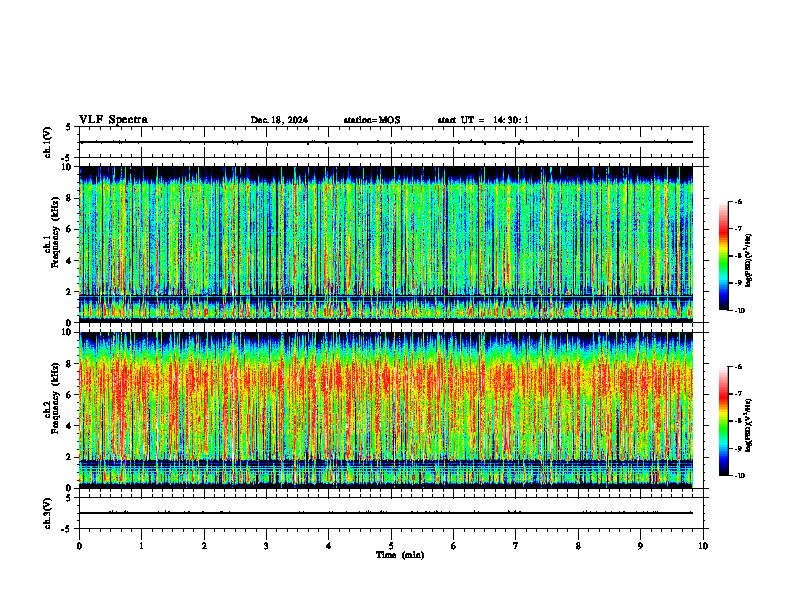Click the "station=MOS" header label
The height and width of the screenshot is (612, 792).
[x=372, y=120]
